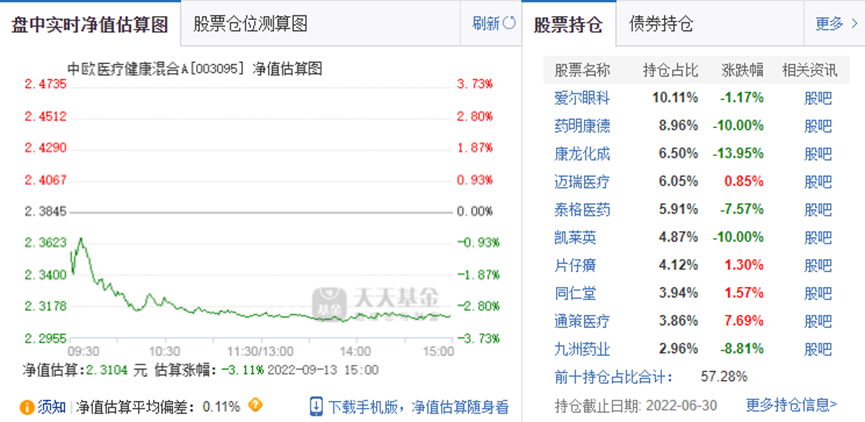Switch to 盘中实时净值估算图 tab

coord(90,25)
